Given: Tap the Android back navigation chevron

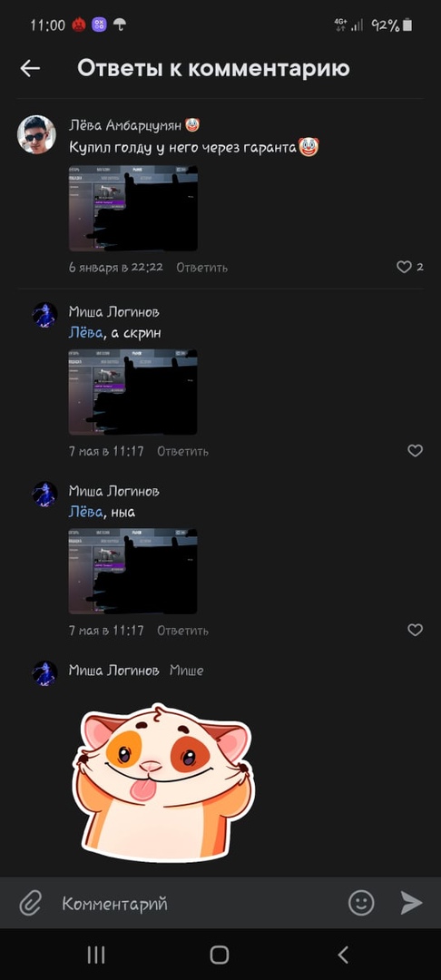Looking at the screenshot, I should (343, 955).
